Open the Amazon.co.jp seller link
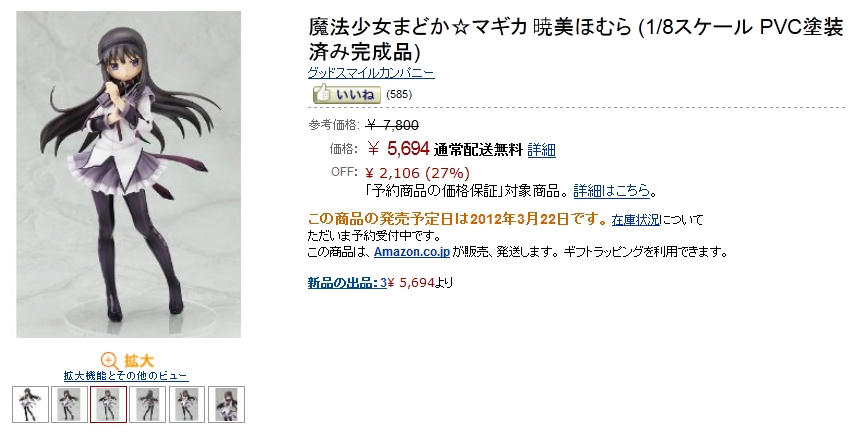This screenshot has height=440, width=851. (x=412, y=252)
